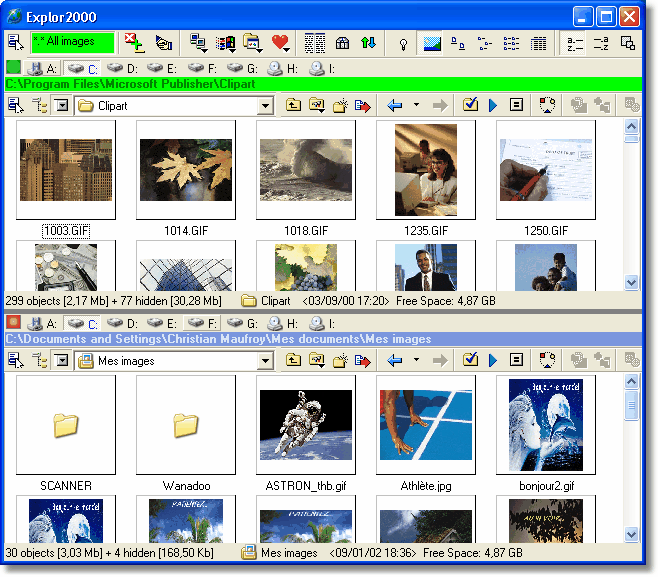
Task: Create new folder in Mes images pane toolbar
Action: click(x=340, y=360)
